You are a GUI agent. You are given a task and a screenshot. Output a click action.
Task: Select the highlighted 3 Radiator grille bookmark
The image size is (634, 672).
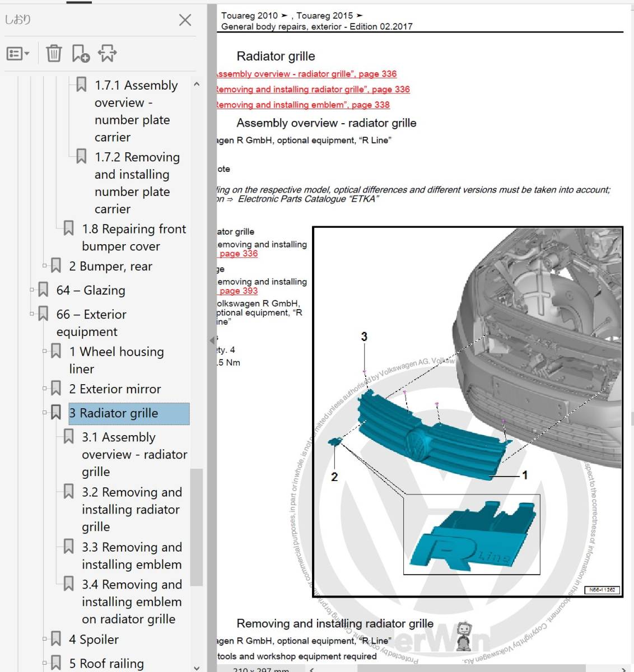point(129,413)
